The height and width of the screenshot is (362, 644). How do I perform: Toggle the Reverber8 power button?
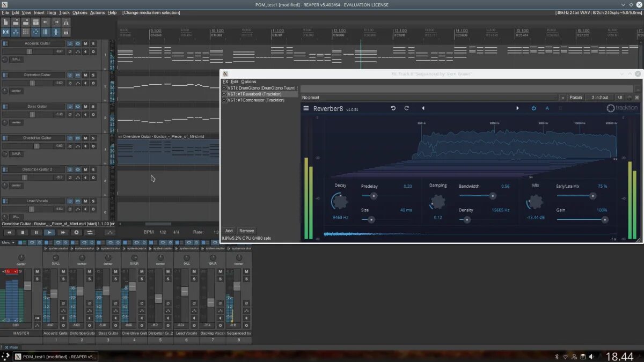point(533,108)
